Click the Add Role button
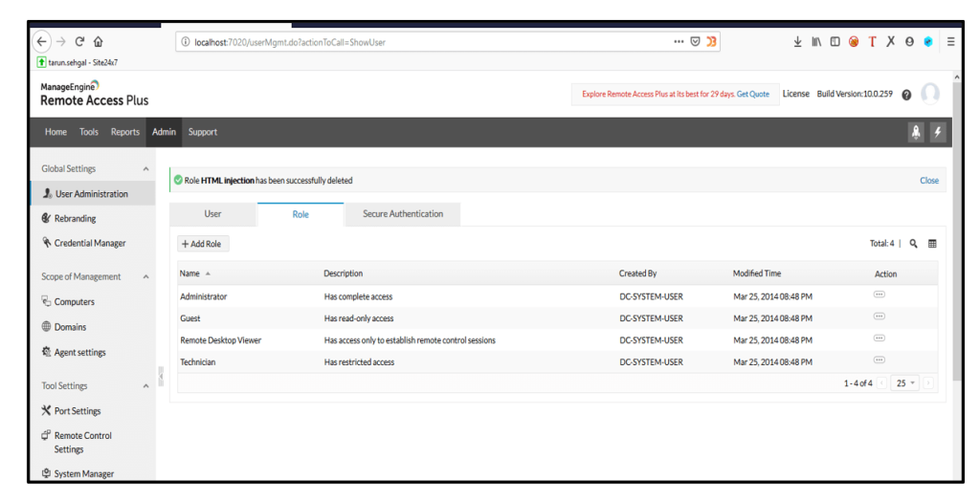 click(x=203, y=244)
